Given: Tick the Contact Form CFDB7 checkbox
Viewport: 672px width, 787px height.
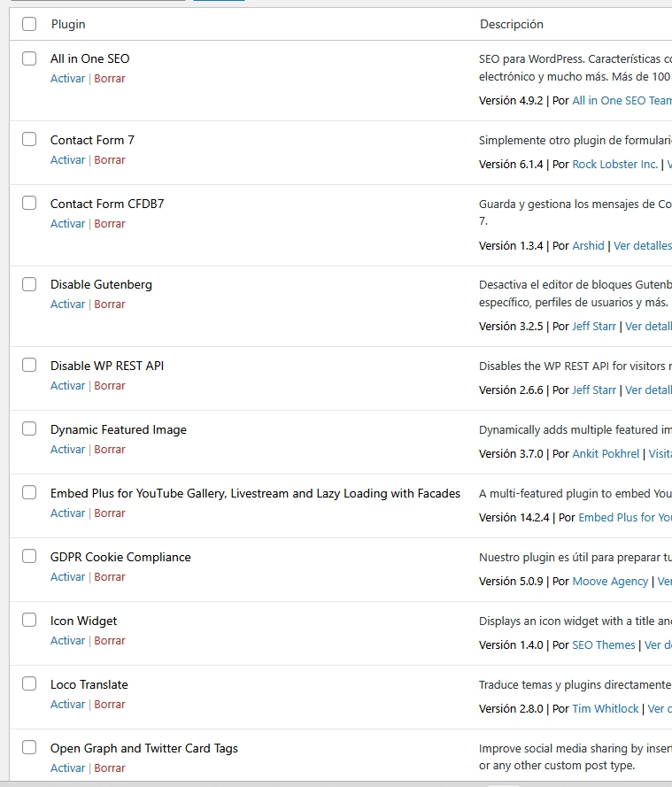Looking at the screenshot, I should [29, 203].
